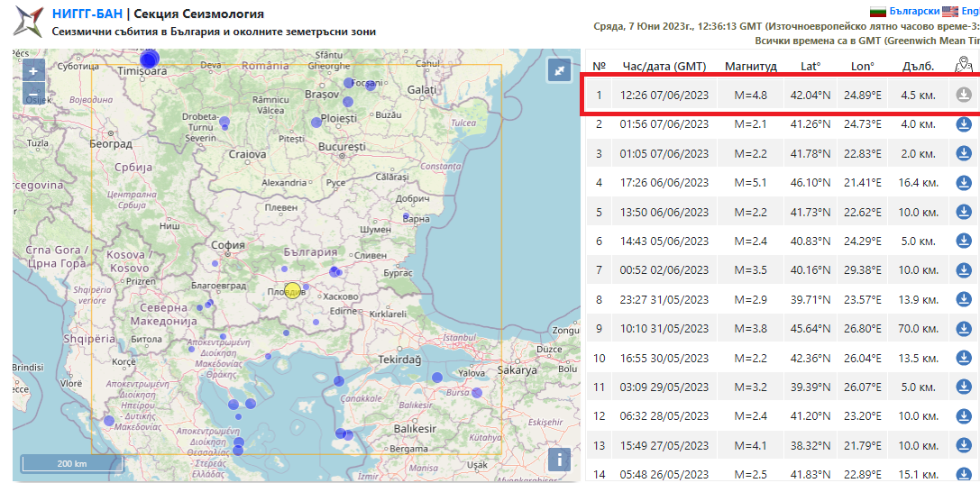Screen dimensions: 980x483
Task: Click the Час/дата (GMT) column header
Action: pyautogui.click(x=664, y=66)
